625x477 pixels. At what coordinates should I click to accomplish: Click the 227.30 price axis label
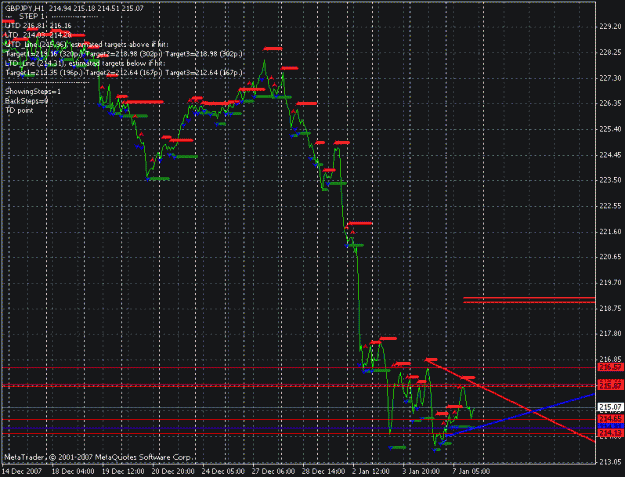click(610, 78)
